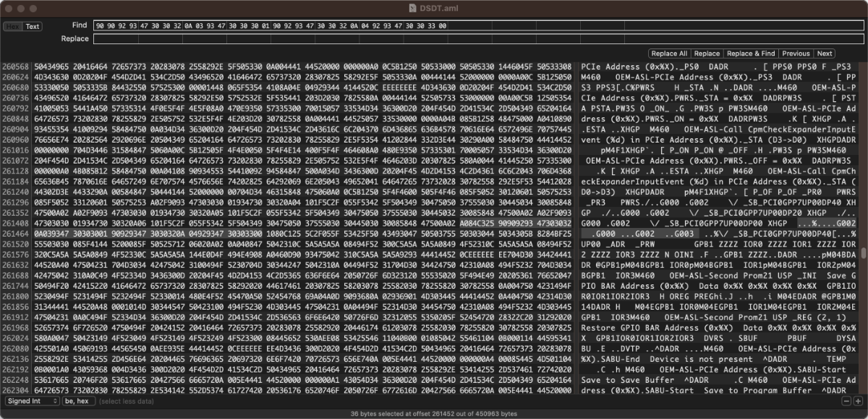This screenshot has width=868, height=419.
Task: Add data inspector row with plus icon
Action: click(x=857, y=400)
